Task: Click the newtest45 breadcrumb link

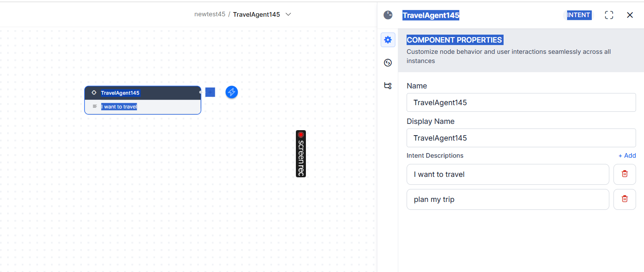Action: 210,14
